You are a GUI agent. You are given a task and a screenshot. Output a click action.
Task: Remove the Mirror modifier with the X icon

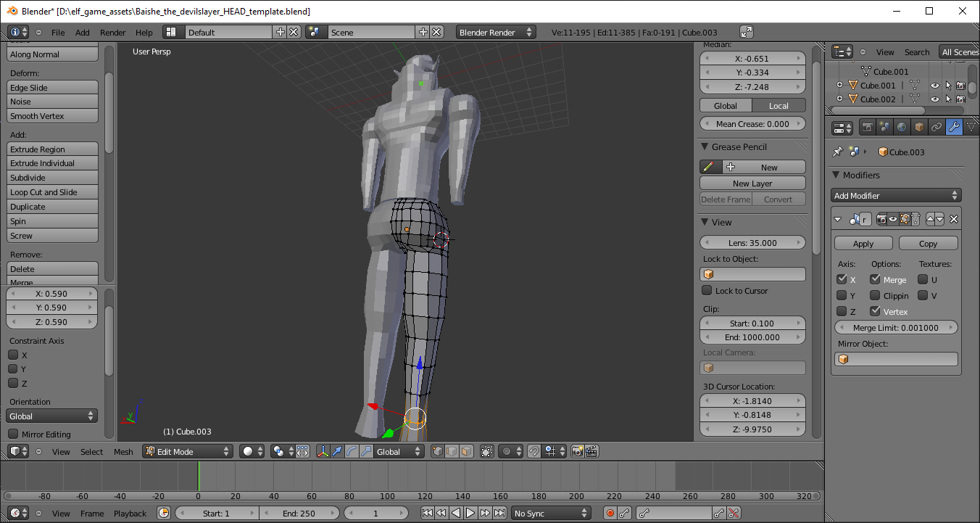click(x=954, y=219)
